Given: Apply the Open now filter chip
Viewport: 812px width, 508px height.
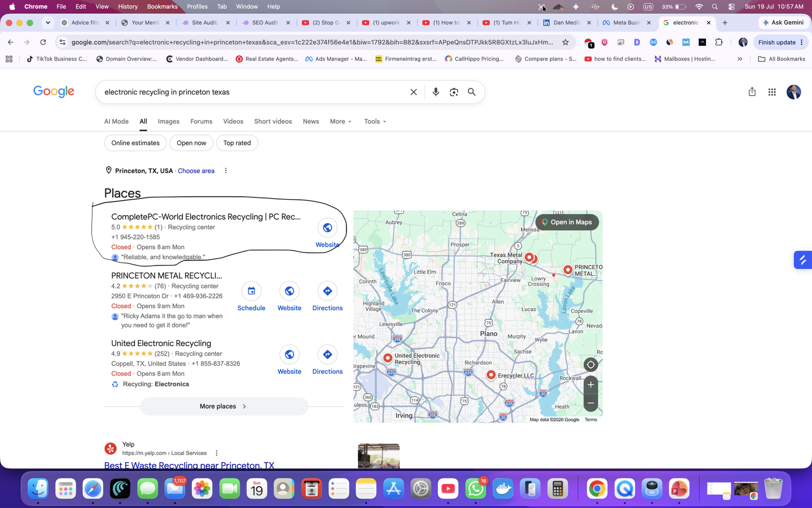Looking at the screenshot, I should pyautogui.click(x=191, y=143).
